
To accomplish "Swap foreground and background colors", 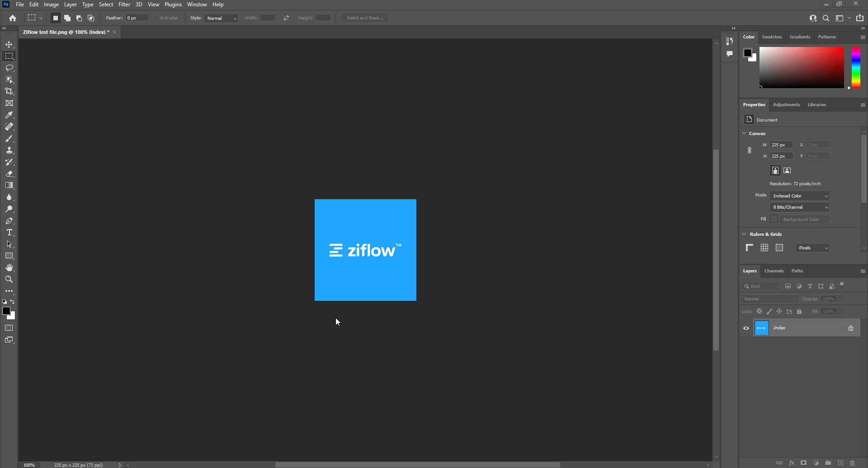I will tap(13, 302).
